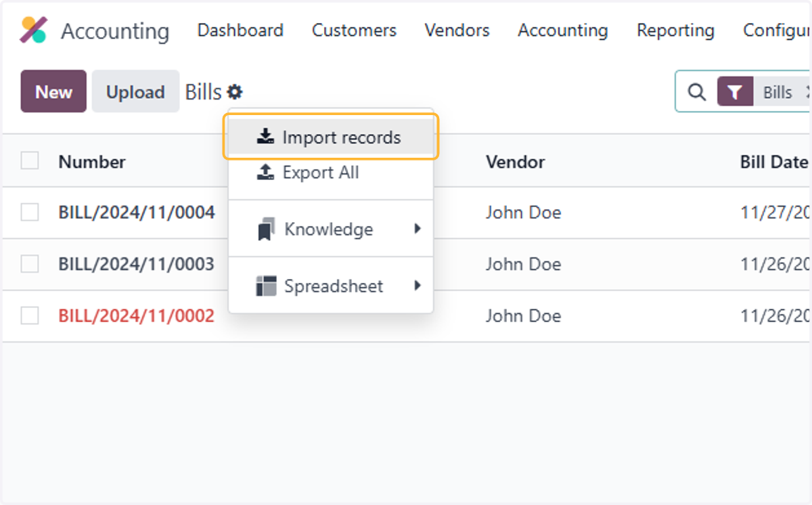Click the Accounting app title

click(115, 31)
